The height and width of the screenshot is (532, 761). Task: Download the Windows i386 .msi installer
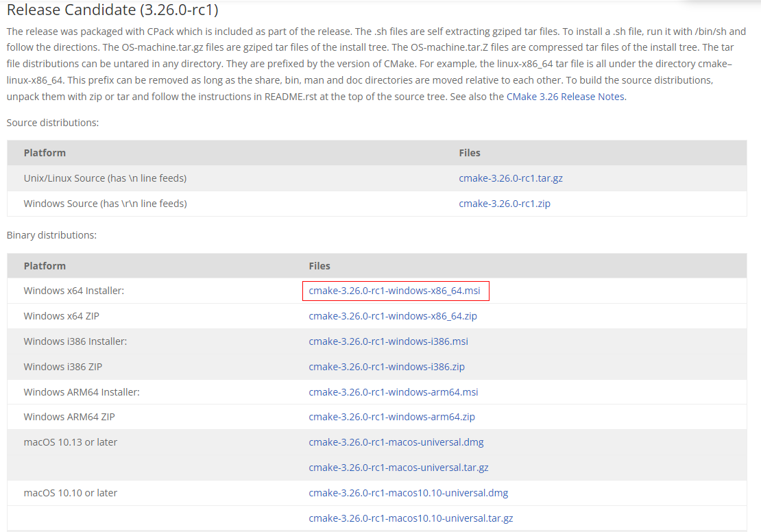click(x=388, y=341)
